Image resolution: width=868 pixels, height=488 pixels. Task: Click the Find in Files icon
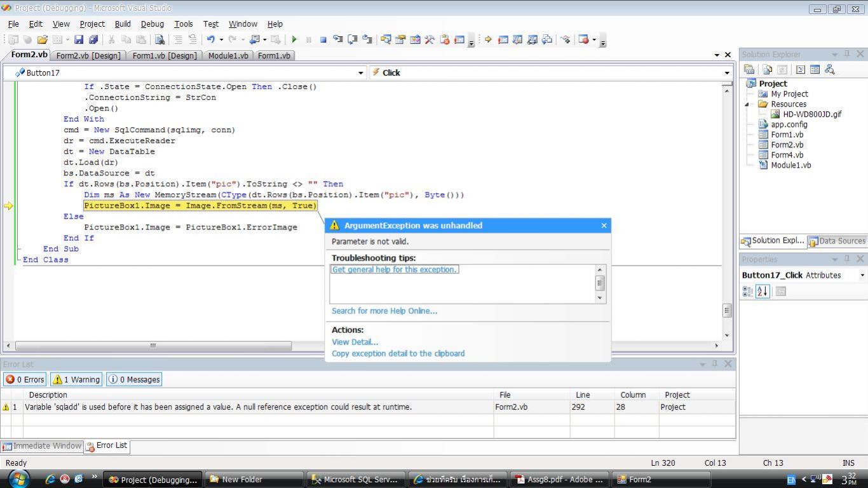point(160,39)
